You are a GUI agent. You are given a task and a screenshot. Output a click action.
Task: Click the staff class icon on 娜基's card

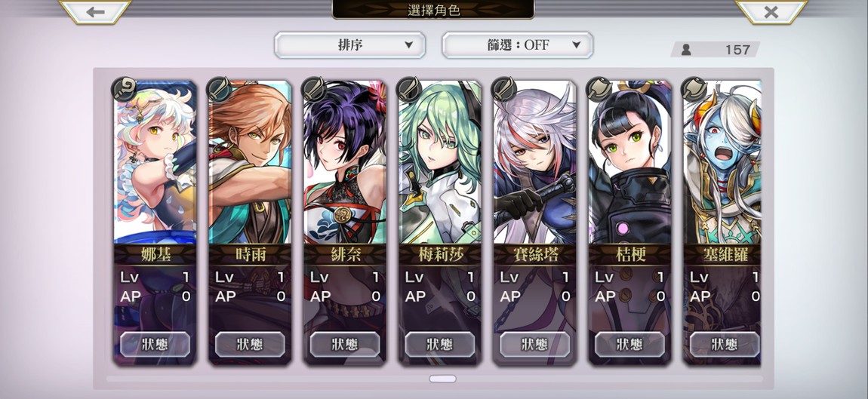pyautogui.click(x=124, y=88)
